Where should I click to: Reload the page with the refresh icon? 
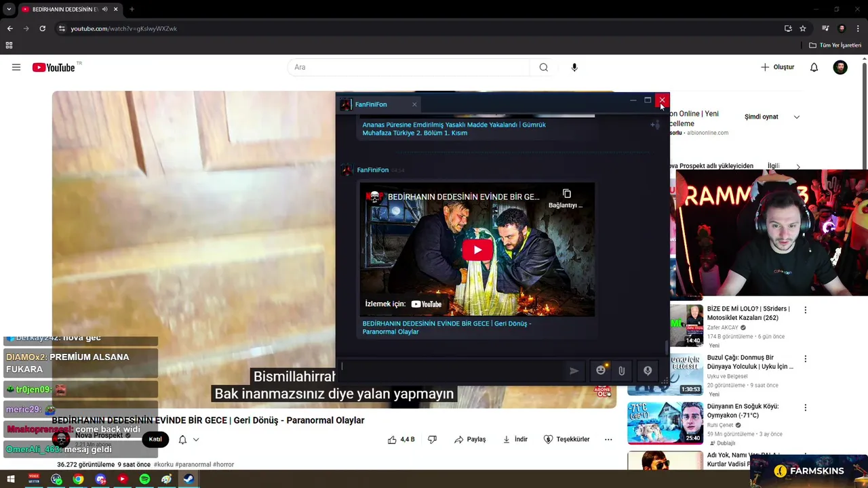tap(42, 28)
